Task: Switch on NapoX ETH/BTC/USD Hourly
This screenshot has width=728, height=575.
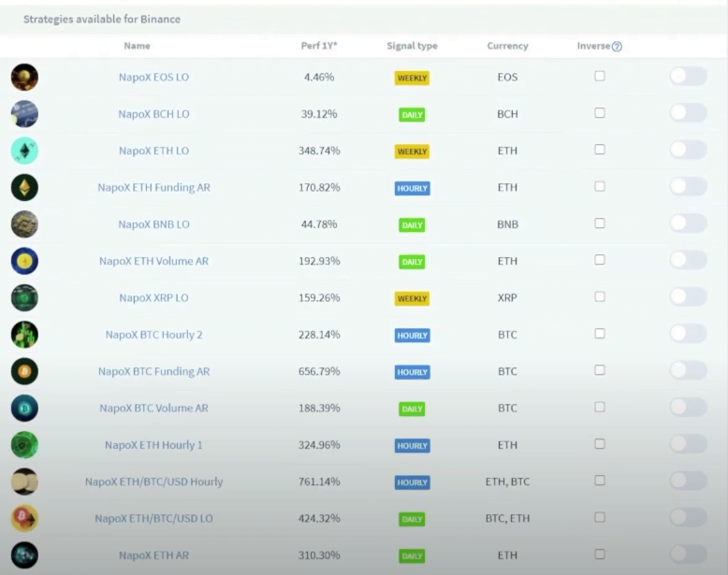Action: pyautogui.click(x=688, y=481)
